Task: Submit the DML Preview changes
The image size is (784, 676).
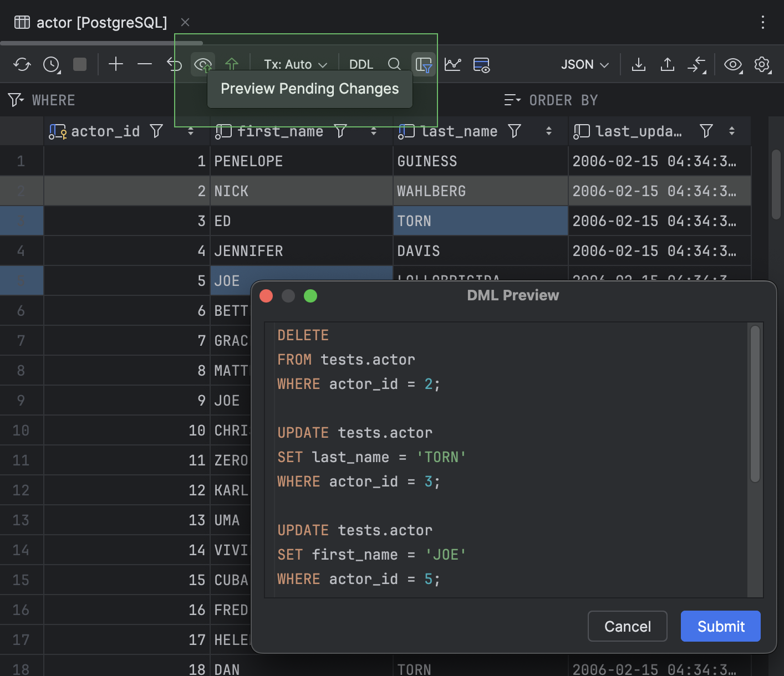Action: (x=720, y=626)
